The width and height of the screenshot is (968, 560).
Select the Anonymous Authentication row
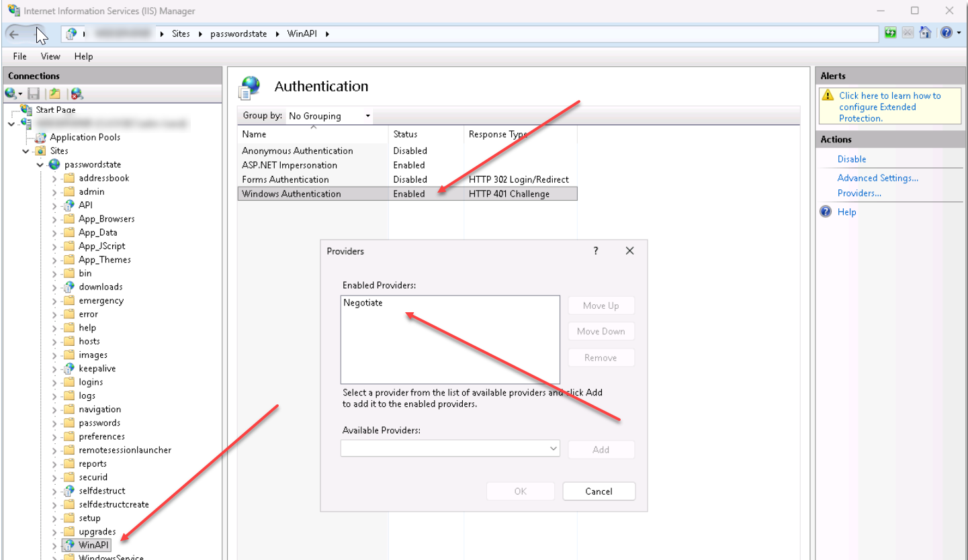407,151
